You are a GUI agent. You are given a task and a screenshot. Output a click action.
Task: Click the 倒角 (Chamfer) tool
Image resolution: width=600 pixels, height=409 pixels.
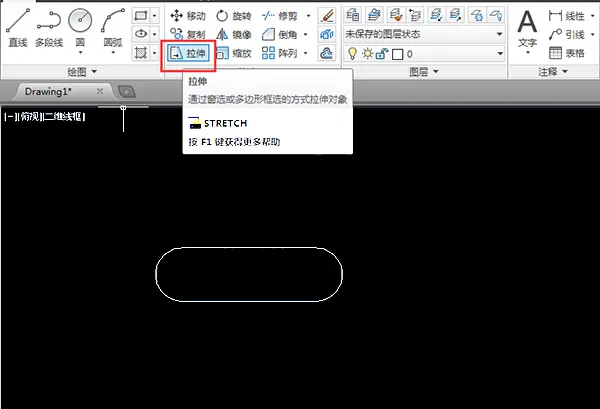coord(279,34)
